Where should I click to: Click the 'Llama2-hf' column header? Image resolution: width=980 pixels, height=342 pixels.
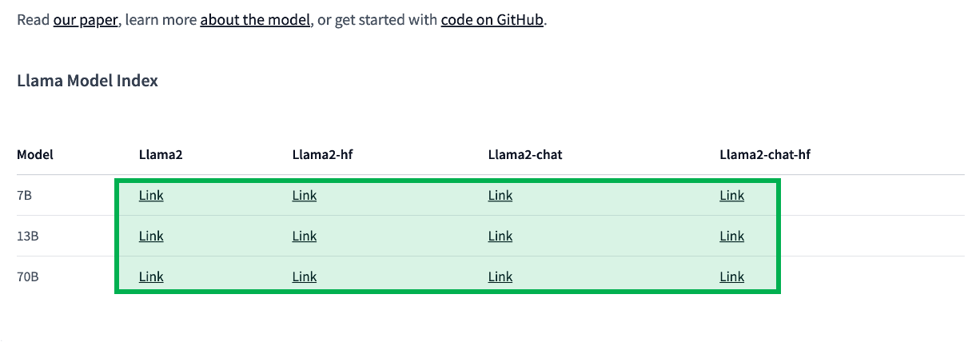pos(323,154)
